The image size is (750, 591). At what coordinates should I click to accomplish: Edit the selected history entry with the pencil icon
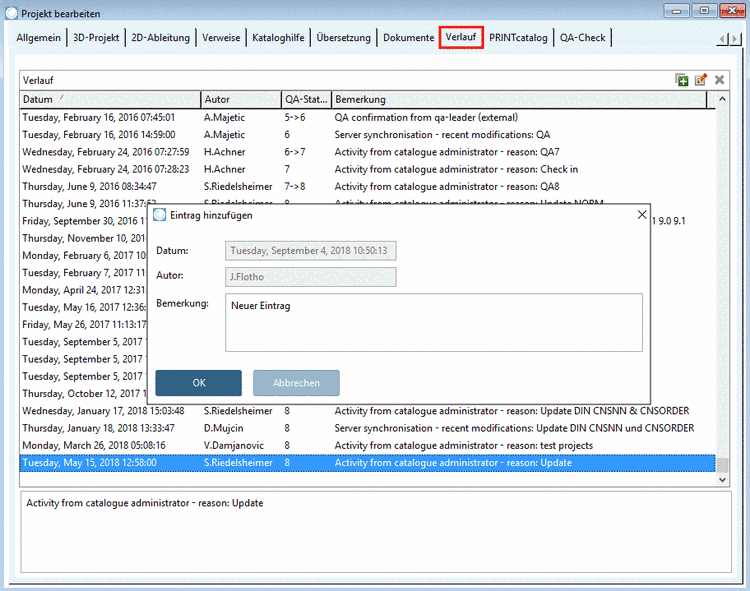tap(701, 80)
